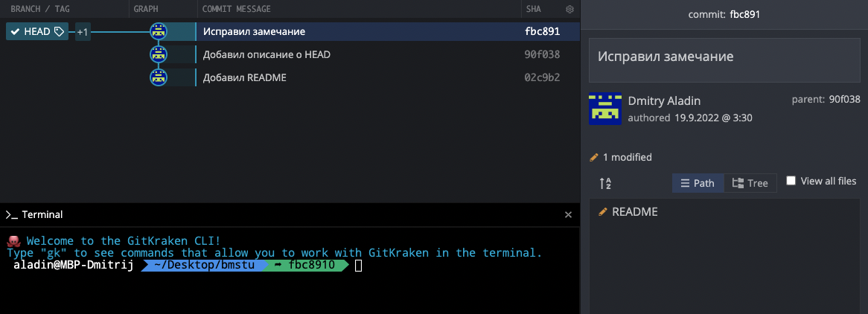868x314 pixels.
Task: Click the COMMIT MESSAGE column header
Action: click(x=236, y=9)
